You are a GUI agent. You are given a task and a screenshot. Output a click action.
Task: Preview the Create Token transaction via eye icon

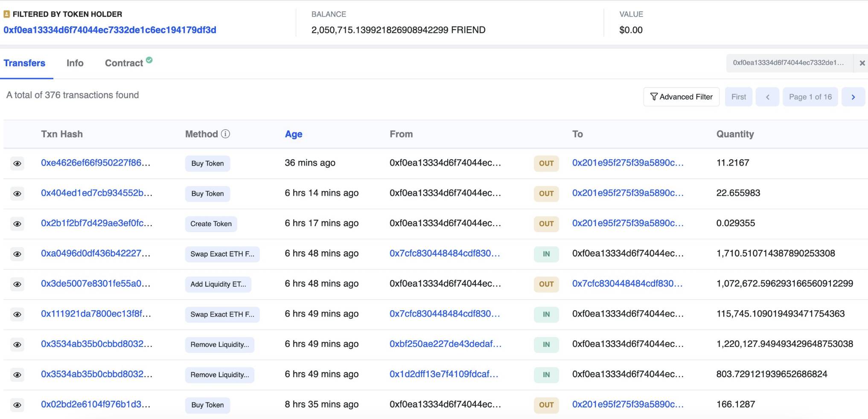tap(17, 224)
